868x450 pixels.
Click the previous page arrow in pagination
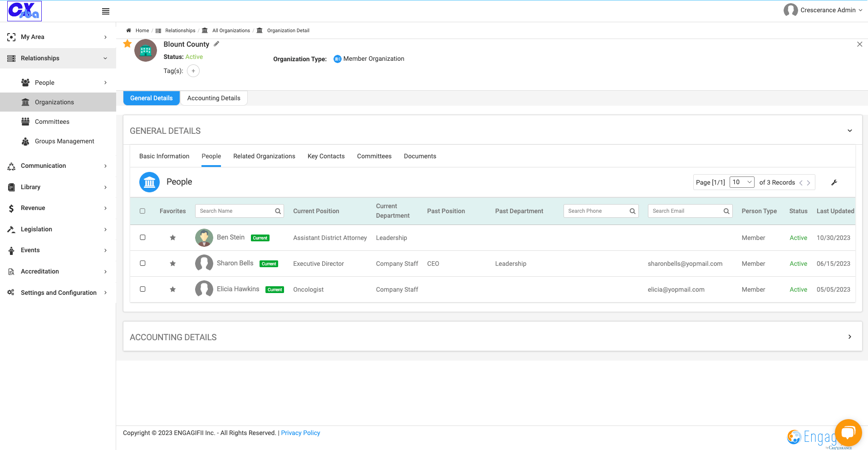[x=801, y=183]
